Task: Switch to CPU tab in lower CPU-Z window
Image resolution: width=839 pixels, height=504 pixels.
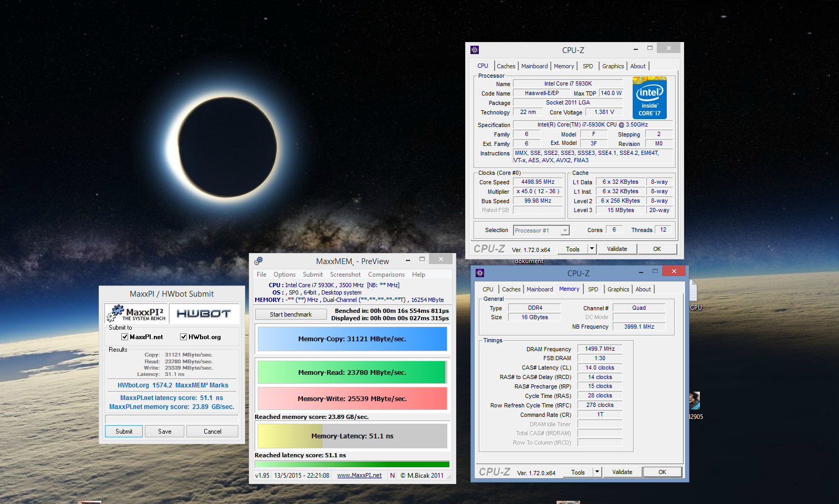Action: (488, 289)
